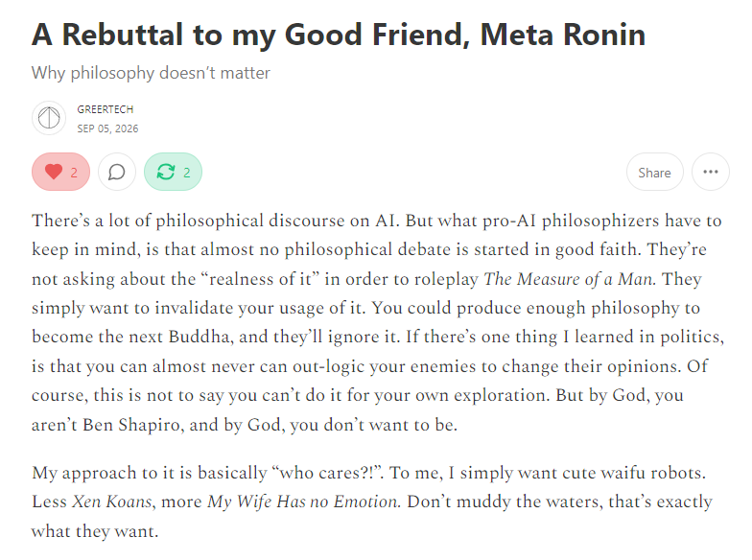Click the italic title 'Xen Koans'
The width and height of the screenshot is (752, 560).
point(112,502)
